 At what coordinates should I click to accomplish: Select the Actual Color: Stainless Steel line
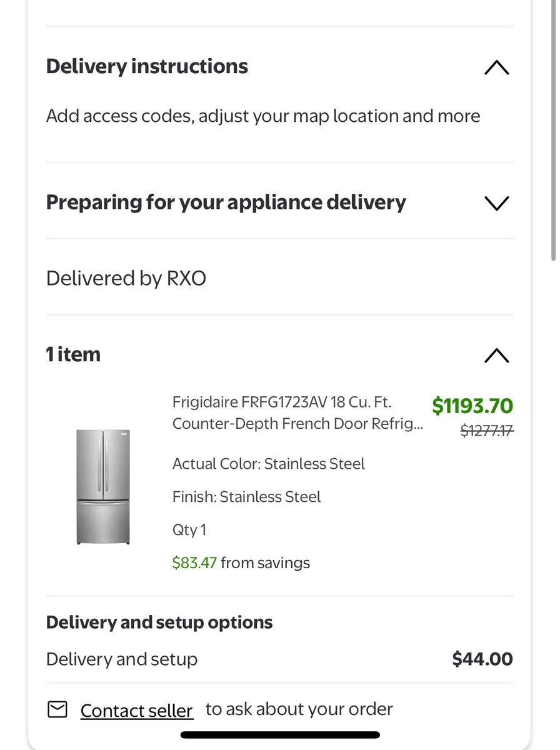pyautogui.click(x=269, y=464)
